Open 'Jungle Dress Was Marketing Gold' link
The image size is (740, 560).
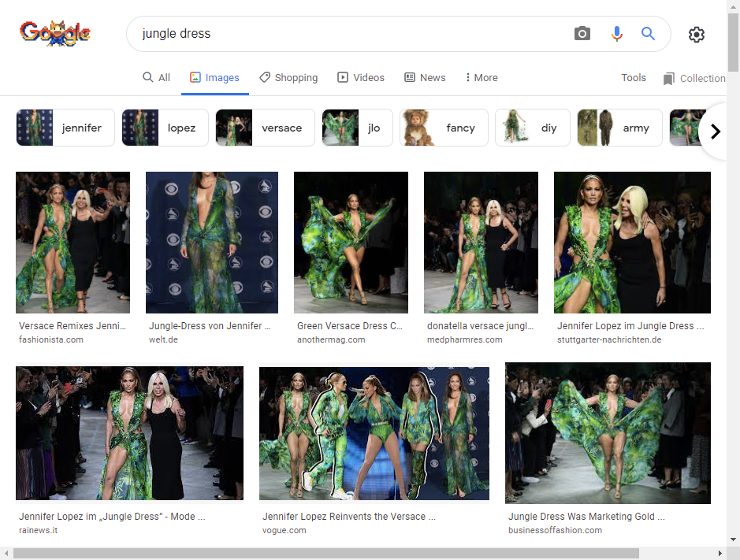[x=586, y=517]
